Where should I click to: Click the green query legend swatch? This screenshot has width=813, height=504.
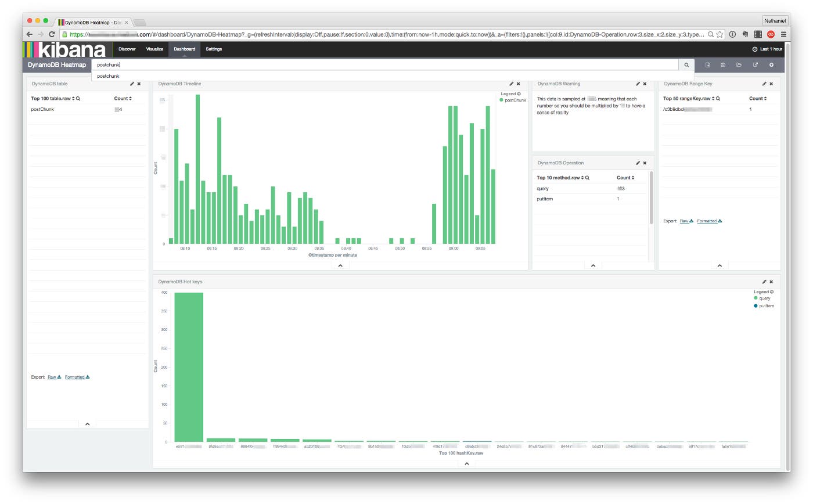click(x=756, y=297)
